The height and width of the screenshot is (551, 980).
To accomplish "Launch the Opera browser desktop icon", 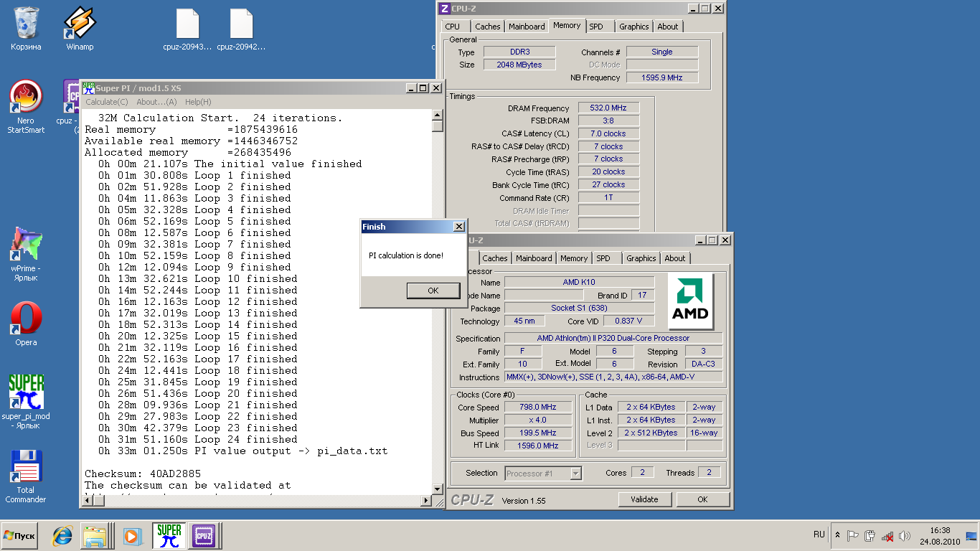I will coord(27,323).
